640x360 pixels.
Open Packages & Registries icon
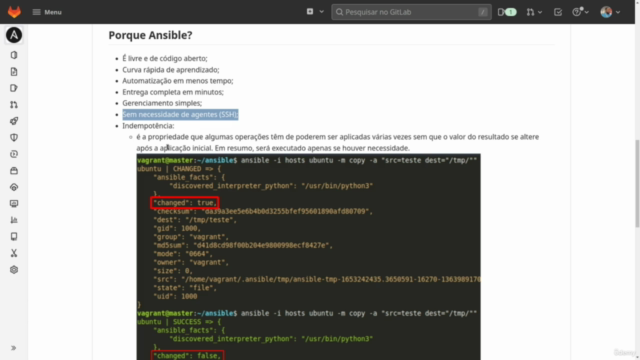point(14,171)
